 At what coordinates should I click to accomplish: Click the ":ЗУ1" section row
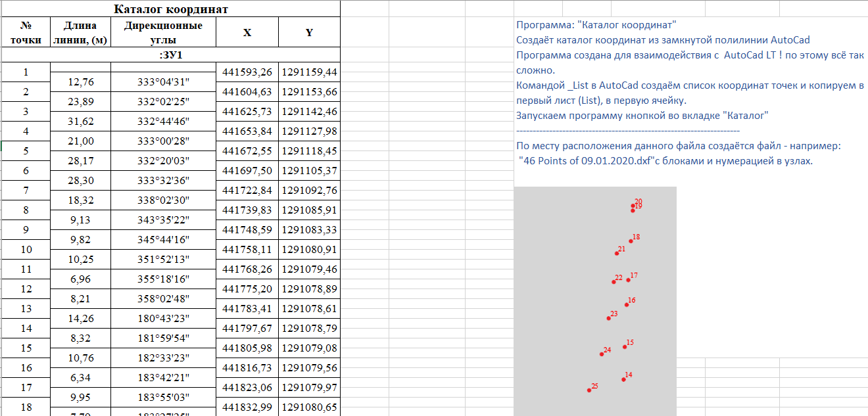pos(170,55)
